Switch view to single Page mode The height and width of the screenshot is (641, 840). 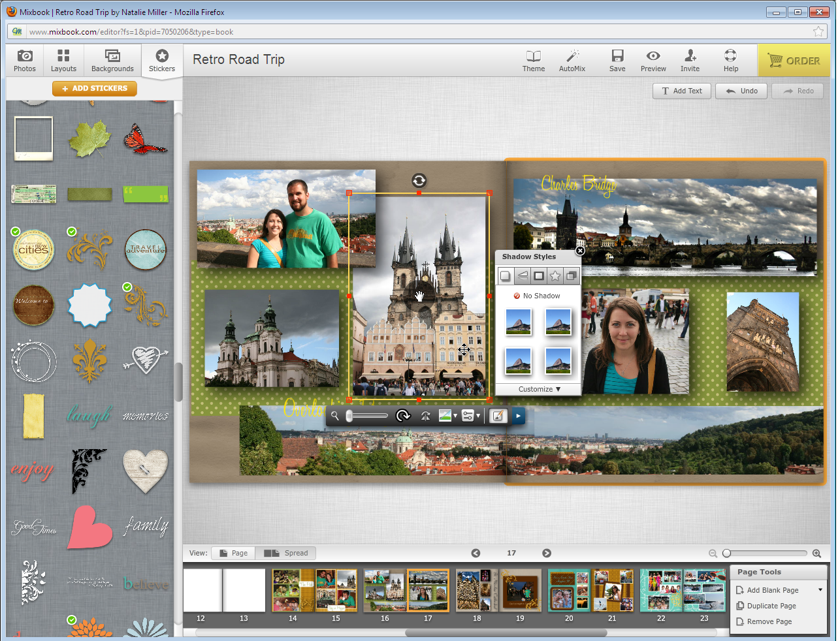coord(233,553)
